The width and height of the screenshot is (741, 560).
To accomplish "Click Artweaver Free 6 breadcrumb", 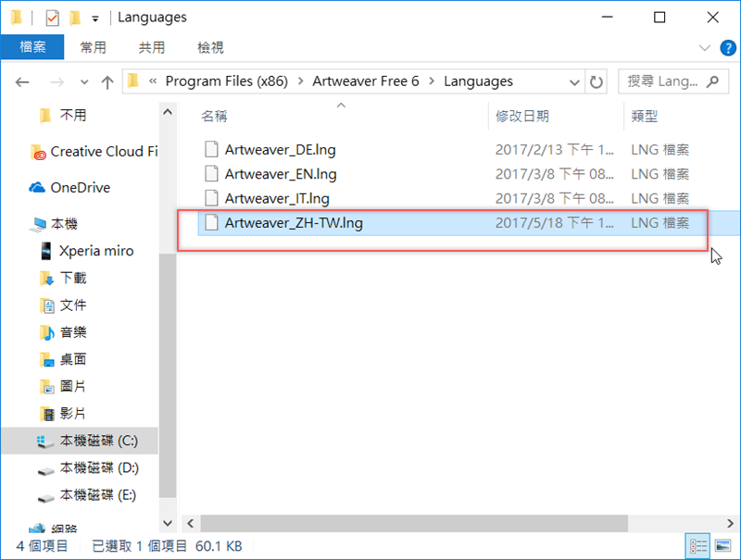I will [x=365, y=81].
